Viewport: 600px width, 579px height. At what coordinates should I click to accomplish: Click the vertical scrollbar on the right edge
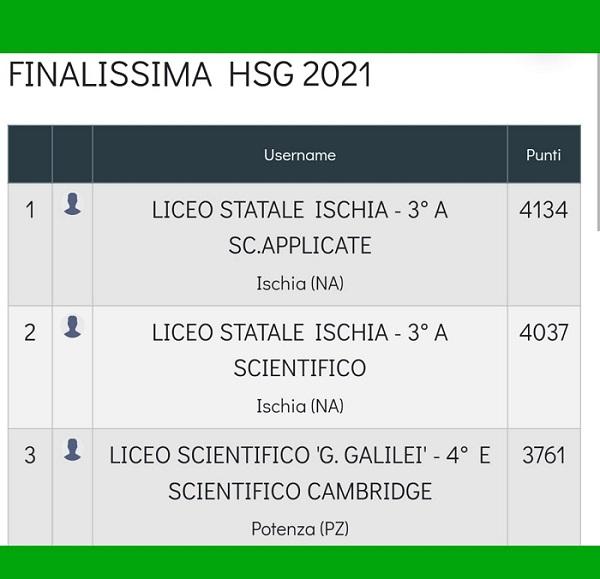[x=598, y=142]
